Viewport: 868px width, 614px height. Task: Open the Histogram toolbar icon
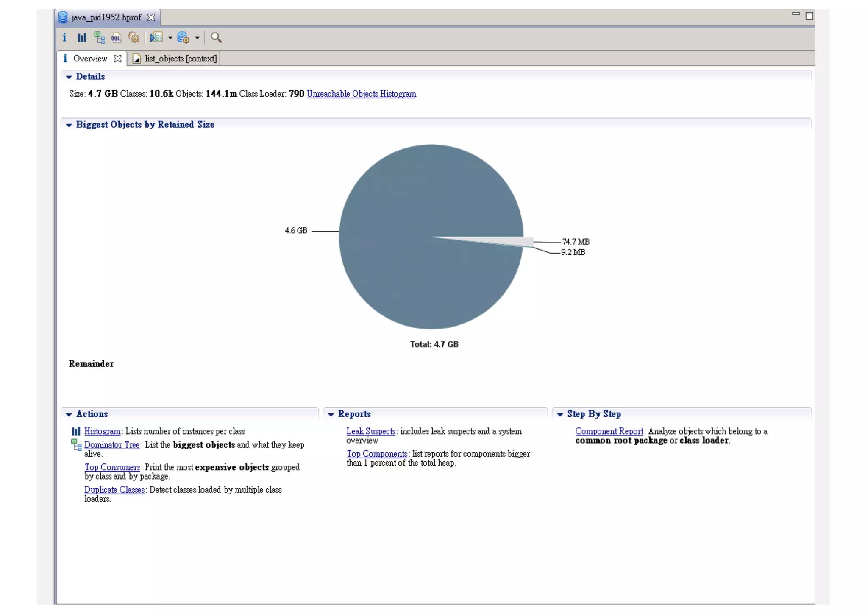pyautogui.click(x=82, y=38)
